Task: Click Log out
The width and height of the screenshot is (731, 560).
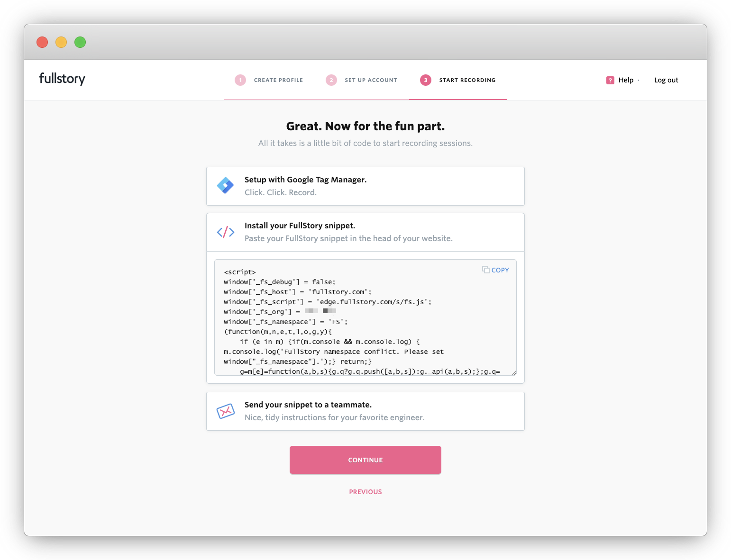Action: tap(666, 80)
